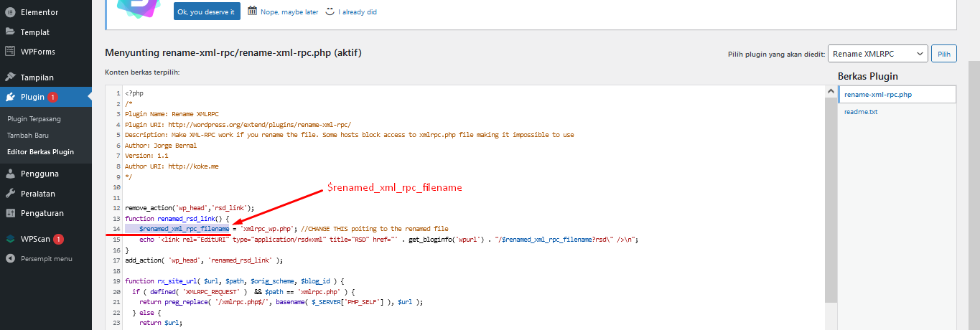Click the Pengguna user icon
The height and width of the screenshot is (330, 980).
[x=10, y=174]
